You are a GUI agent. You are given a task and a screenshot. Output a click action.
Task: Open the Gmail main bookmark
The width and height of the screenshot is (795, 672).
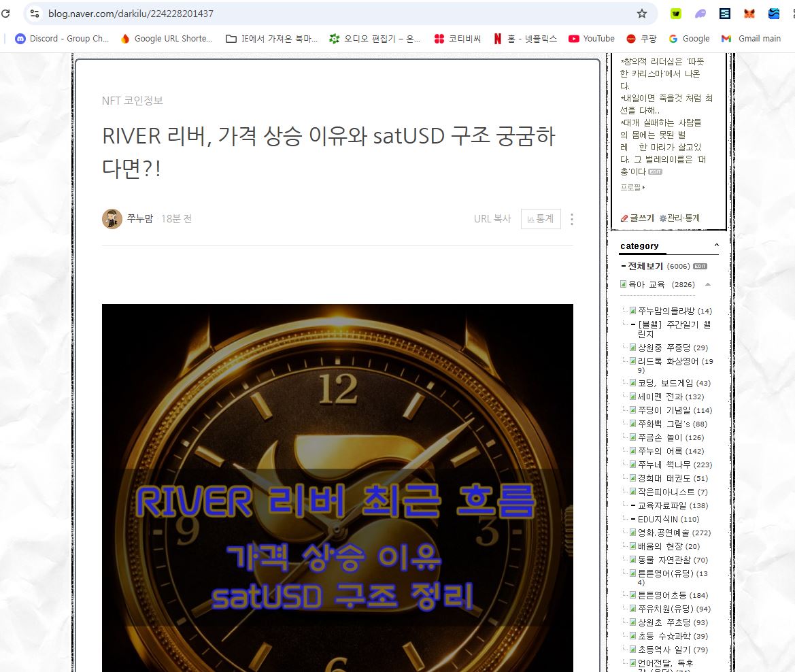click(751, 39)
